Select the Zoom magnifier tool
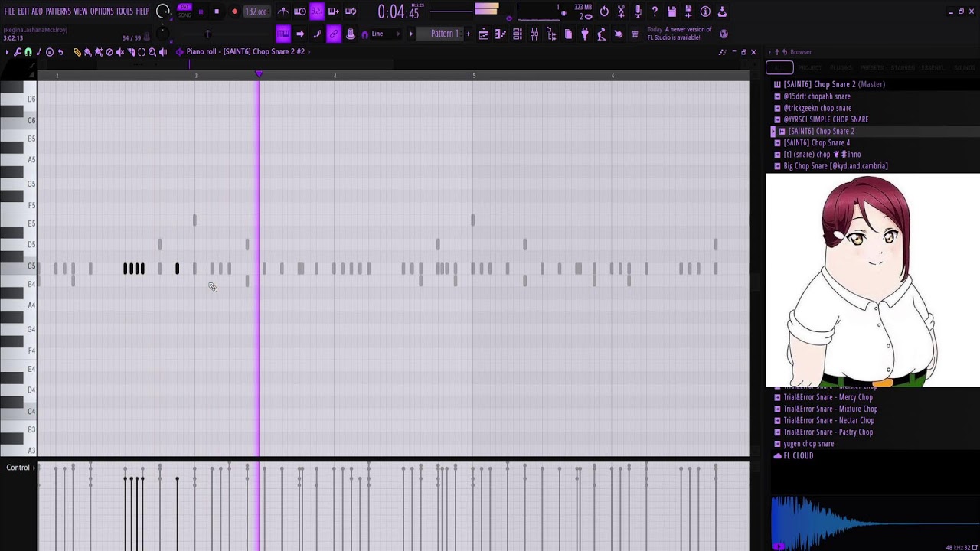Screen dimensions: 980x551 pos(152,52)
